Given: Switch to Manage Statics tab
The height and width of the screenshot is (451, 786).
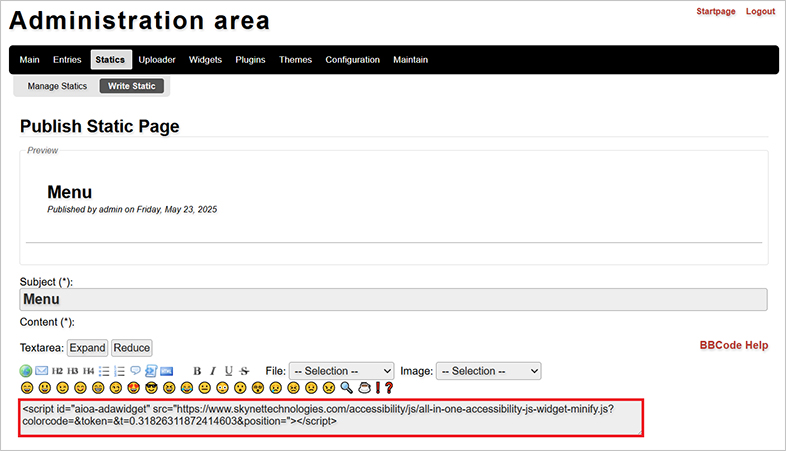Looking at the screenshot, I should pyautogui.click(x=57, y=86).
